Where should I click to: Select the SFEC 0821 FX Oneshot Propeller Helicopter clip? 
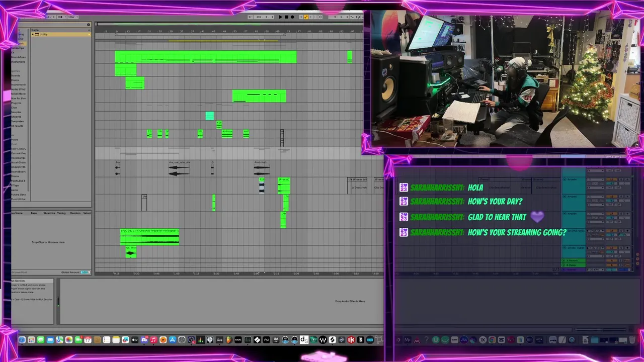(149, 237)
